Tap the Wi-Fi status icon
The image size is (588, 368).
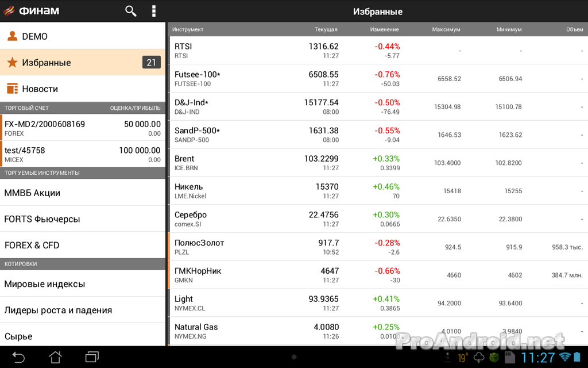[564, 356]
